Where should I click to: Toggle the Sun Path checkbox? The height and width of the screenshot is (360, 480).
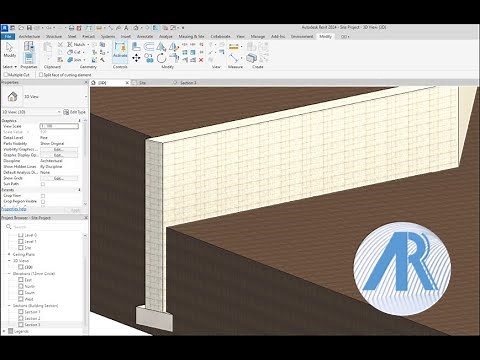pyautogui.click(x=43, y=184)
